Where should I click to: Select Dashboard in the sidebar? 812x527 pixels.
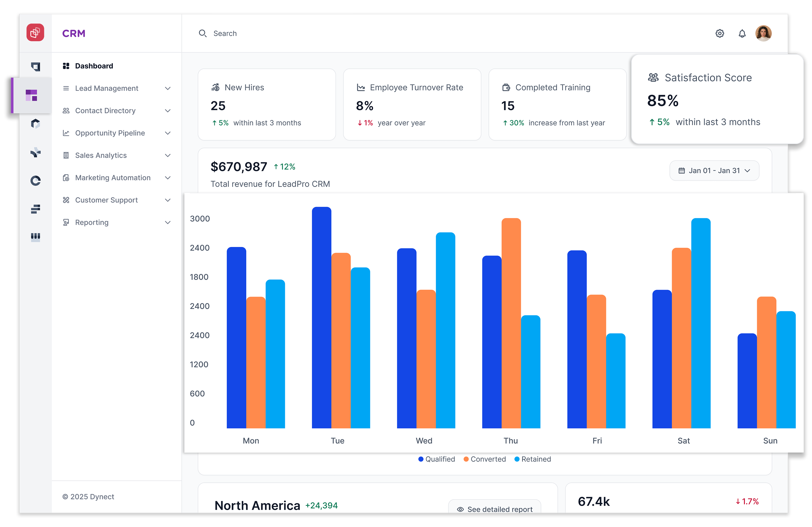(x=94, y=66)
